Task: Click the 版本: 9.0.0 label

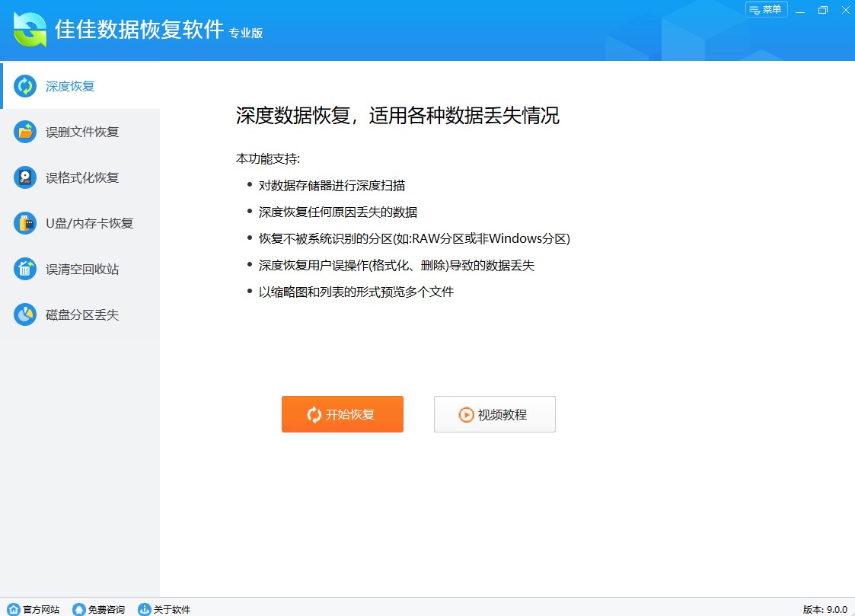Action: tap(828, 609)
